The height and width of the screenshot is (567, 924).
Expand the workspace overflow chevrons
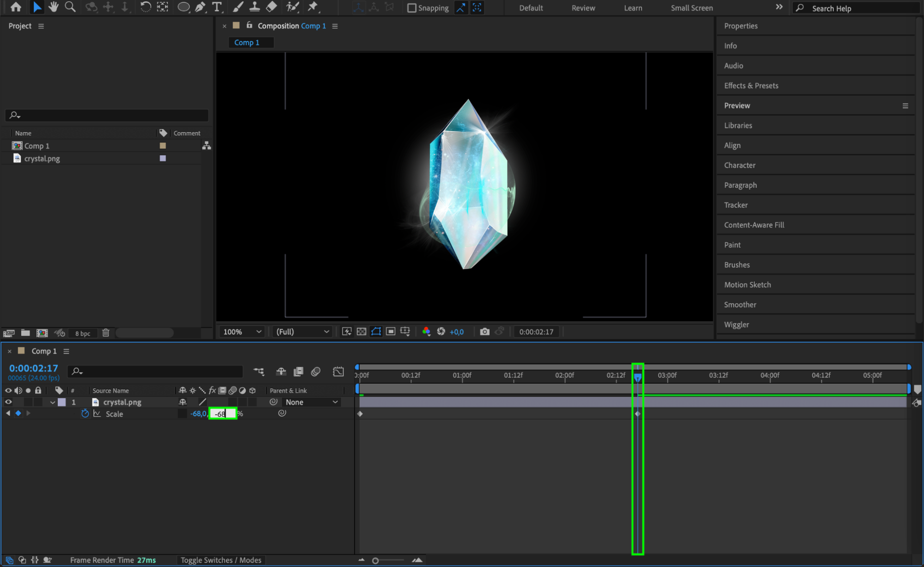coord(779,7)
